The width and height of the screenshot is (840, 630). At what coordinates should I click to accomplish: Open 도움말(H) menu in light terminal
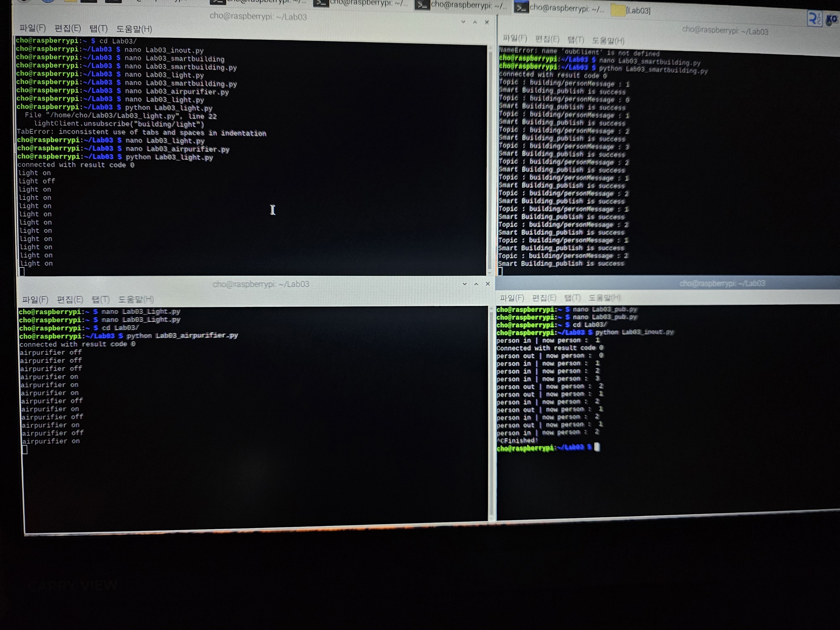click(134, 29)
